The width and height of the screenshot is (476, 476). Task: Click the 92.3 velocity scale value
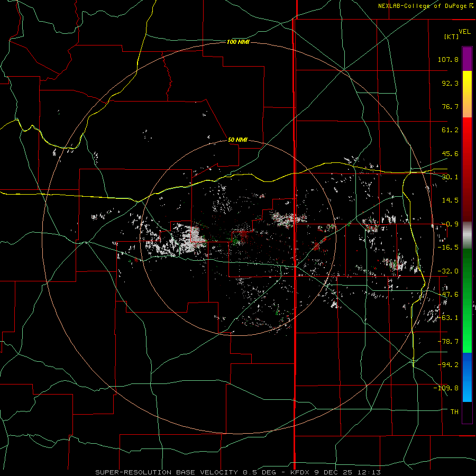pyautogui.click(x=450, y=83)
